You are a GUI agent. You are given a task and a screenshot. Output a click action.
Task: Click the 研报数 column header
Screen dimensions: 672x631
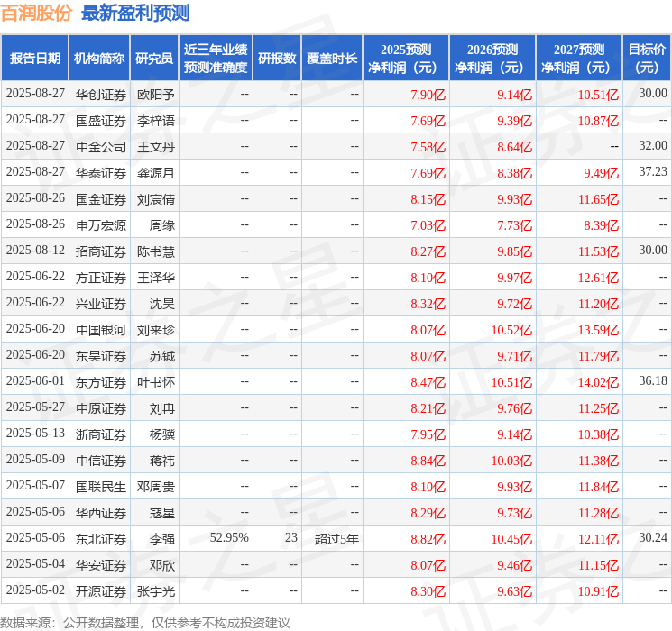[x=277, y=59]
